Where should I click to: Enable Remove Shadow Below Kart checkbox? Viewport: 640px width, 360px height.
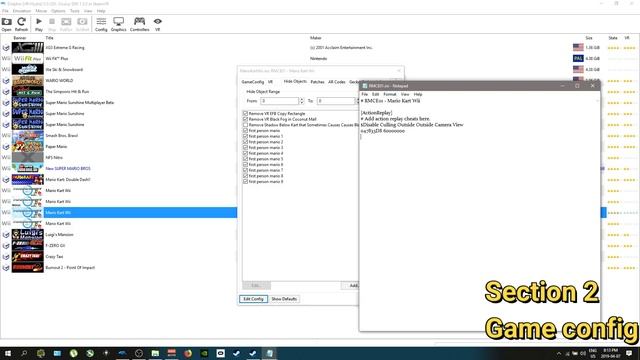245,125
